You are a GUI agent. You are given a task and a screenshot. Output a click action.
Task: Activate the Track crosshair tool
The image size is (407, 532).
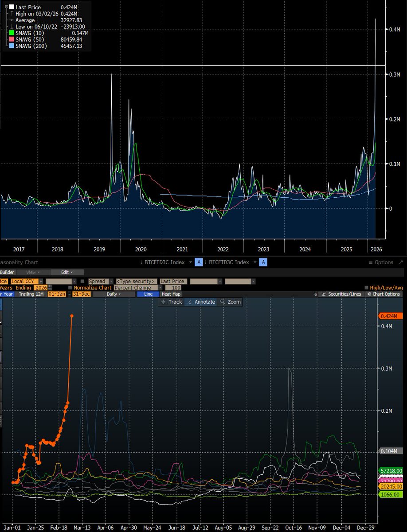[171, 302]
